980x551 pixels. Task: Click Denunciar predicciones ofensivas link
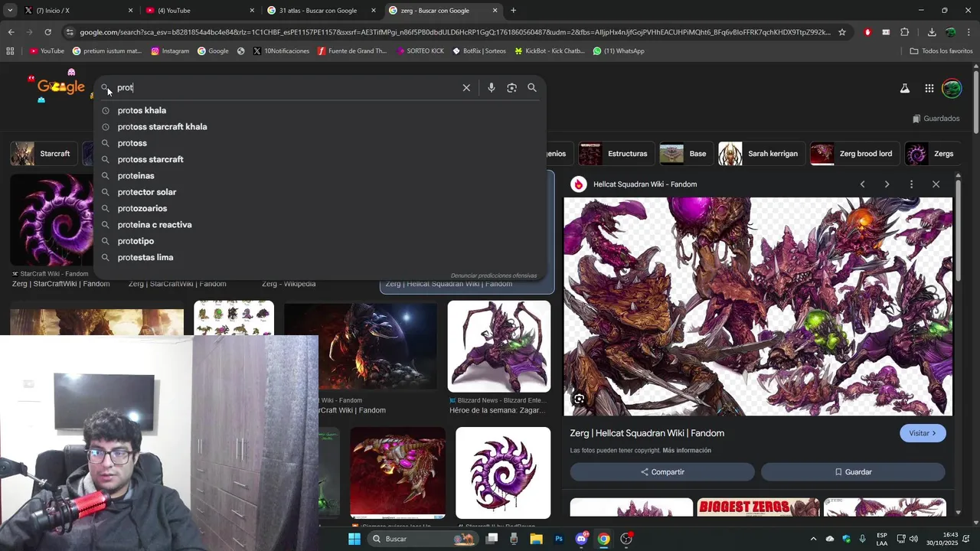pyautogui.click(x=494, y=275)
